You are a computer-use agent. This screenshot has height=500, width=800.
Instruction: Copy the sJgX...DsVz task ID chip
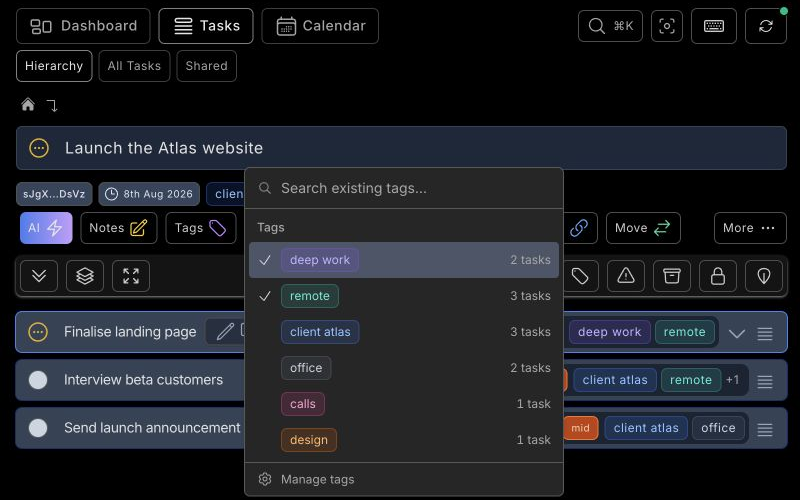point(54,194)
